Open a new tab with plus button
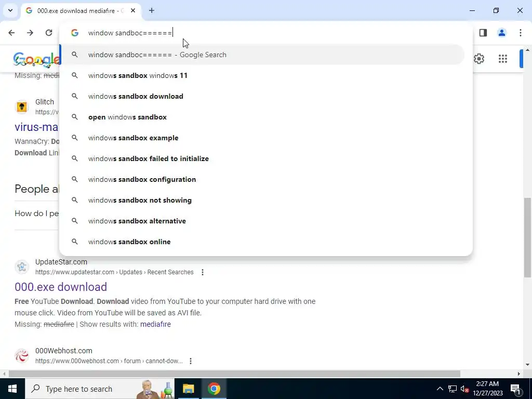The height and width of the screenshot is (399, 532). [151, 10]
